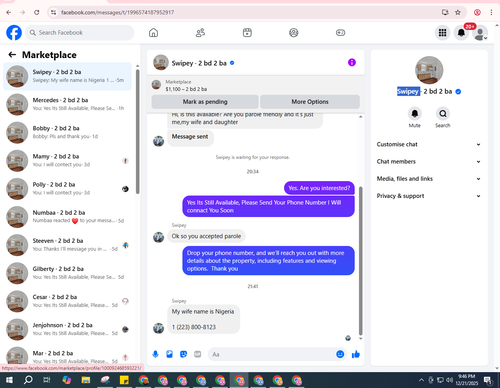This screenshot has height=388, width=500.
Task: Open Sticky Notes from the taskbar
Action: pyautogui.click(x=124, y=380)
